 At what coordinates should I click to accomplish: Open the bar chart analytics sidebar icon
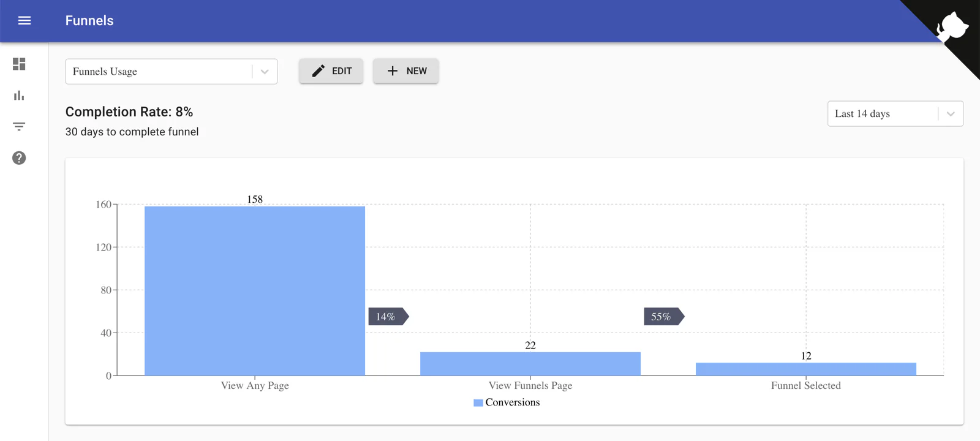coord(19,96)
